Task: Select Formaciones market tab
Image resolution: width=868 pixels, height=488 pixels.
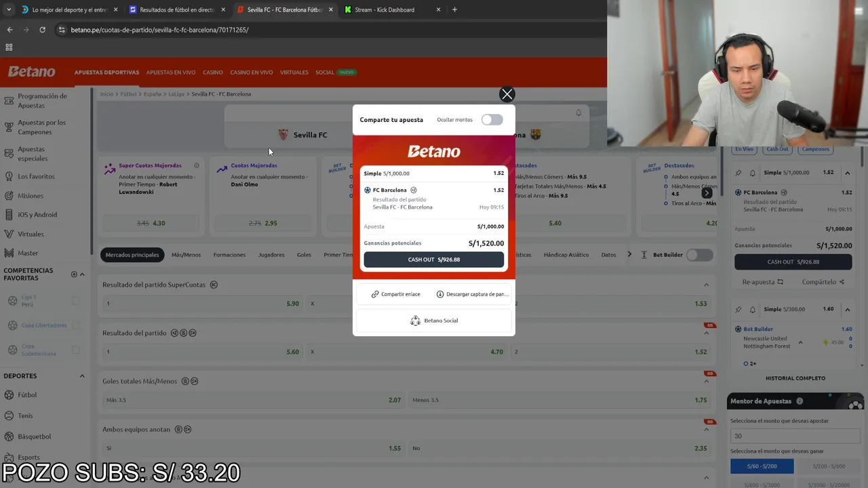Action: pos(229,255)
